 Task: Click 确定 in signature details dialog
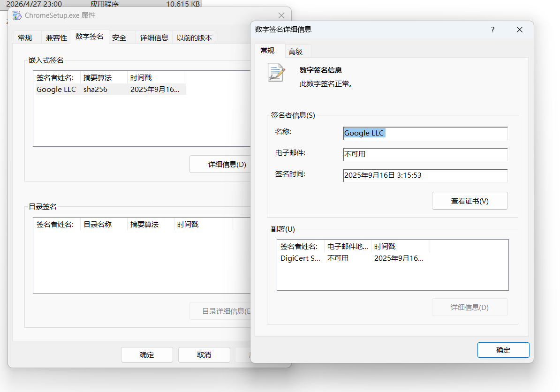tap(503, 350)
